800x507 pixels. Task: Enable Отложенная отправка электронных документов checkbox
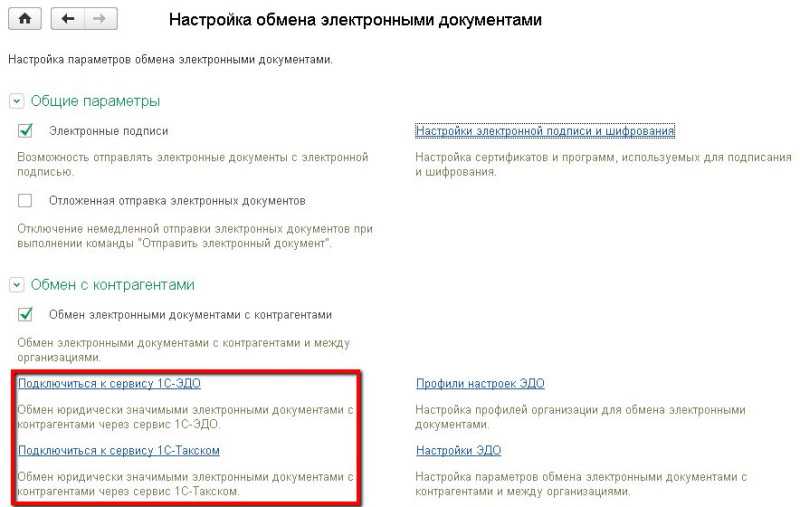(x=24, y=200)
